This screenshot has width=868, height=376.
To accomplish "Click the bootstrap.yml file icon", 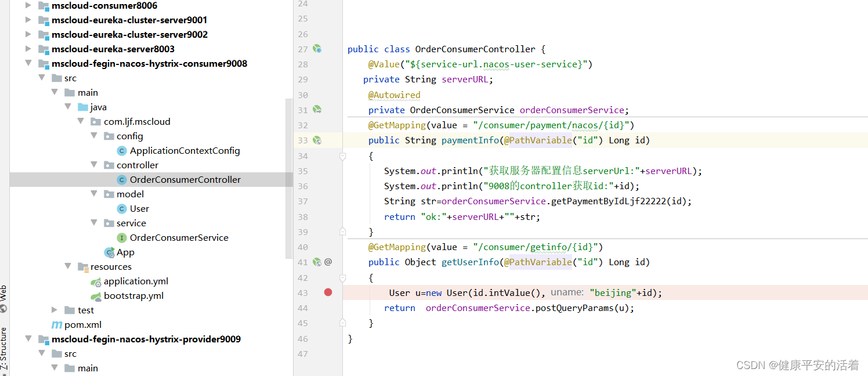I will [96, 295].
